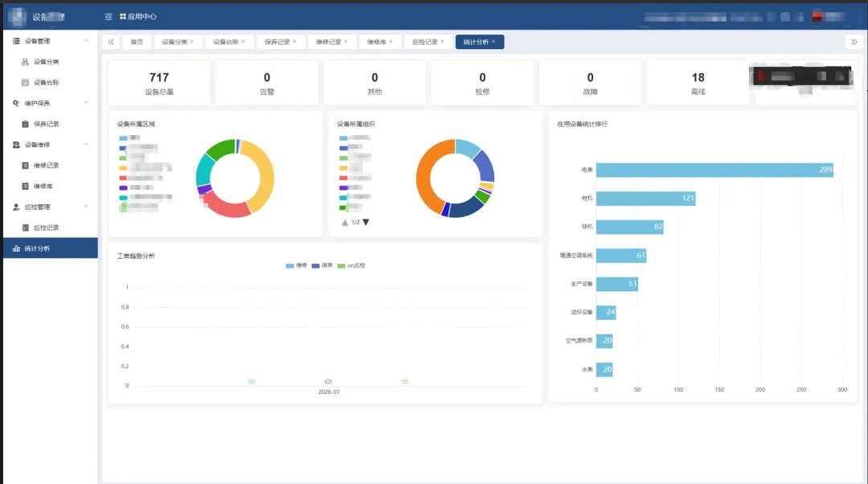Open 设备台账 in the sidebar
Viewport: 868px width, 484px height.
pyautogui.click(x=46, y=83)
